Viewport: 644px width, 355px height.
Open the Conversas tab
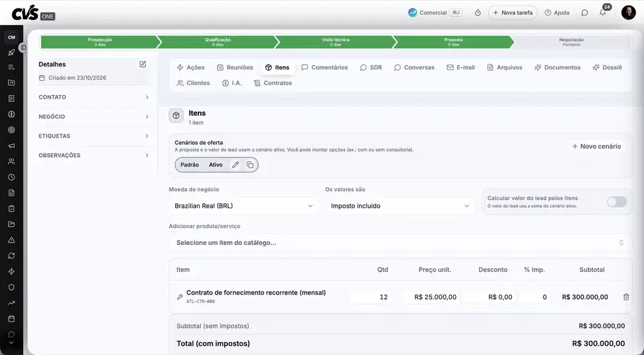tap(414, 68)
